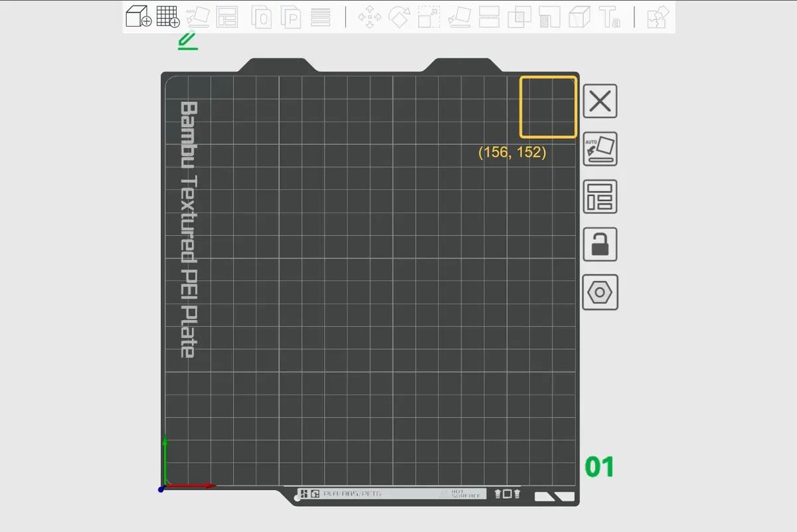Click the Text shape tool icon
The height and width of the screenshot is (532, 797).
(x=609, y=17)
